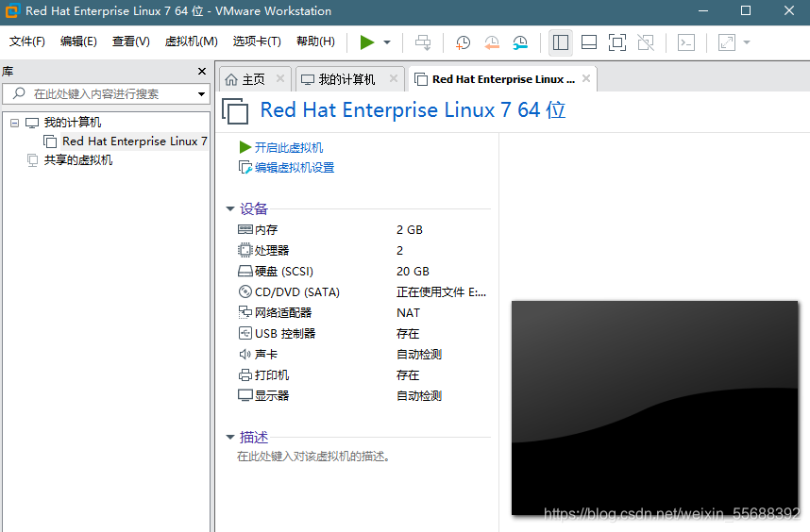Viewport: 810px width, 532px height.
Task: Click the VM title icon beside heading
Action: pyautogui.click(x=235, y=111)
